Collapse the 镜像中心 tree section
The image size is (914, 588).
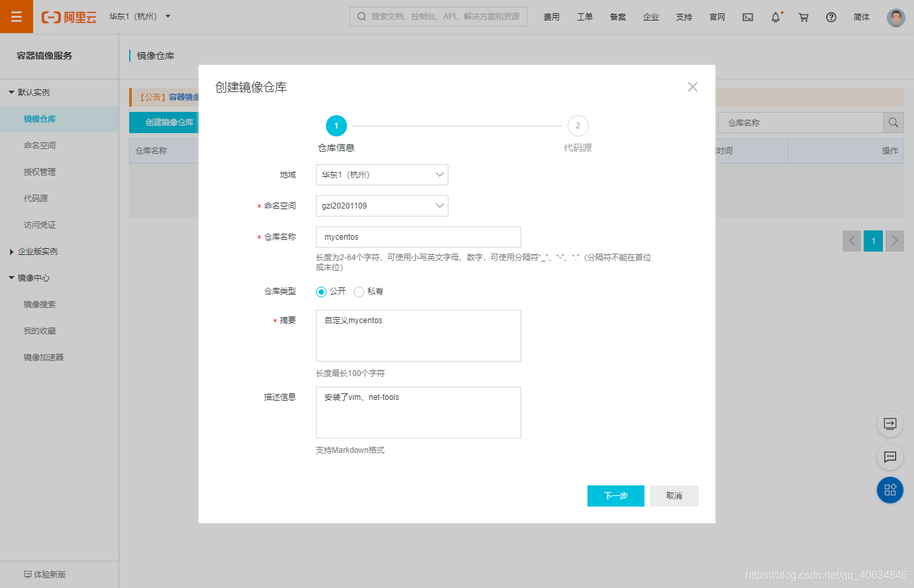coord(11,278)
